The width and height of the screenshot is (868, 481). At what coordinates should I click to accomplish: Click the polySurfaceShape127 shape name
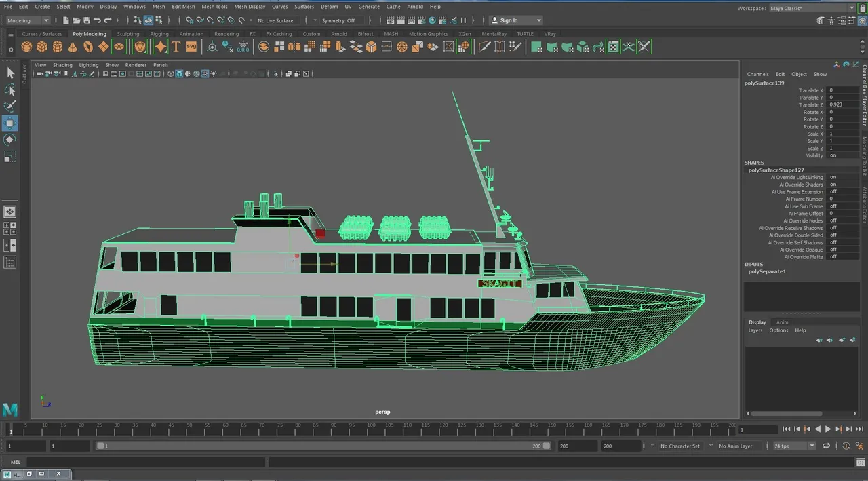click(776, 170)
